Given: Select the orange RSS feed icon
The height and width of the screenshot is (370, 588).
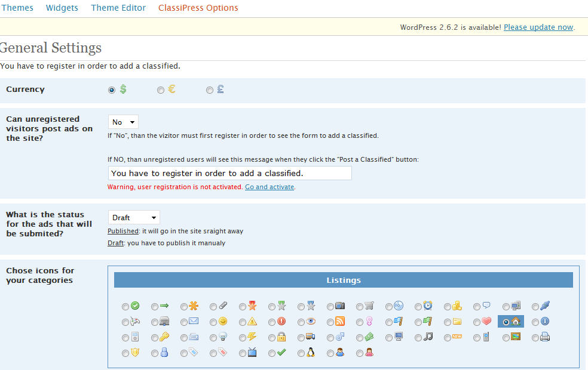Looking at the screenshot, I should click(x=340, y=321).
